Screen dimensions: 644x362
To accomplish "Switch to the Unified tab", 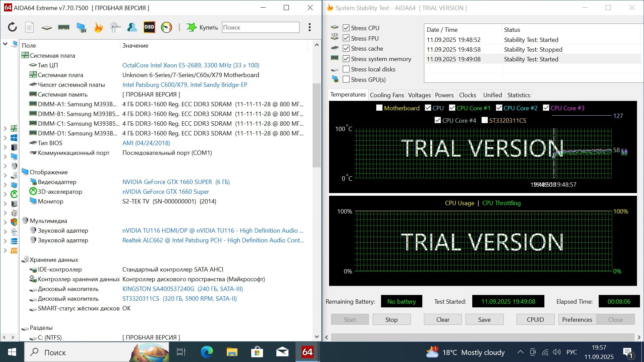I will pyautogui.click(x=492, y=95).
